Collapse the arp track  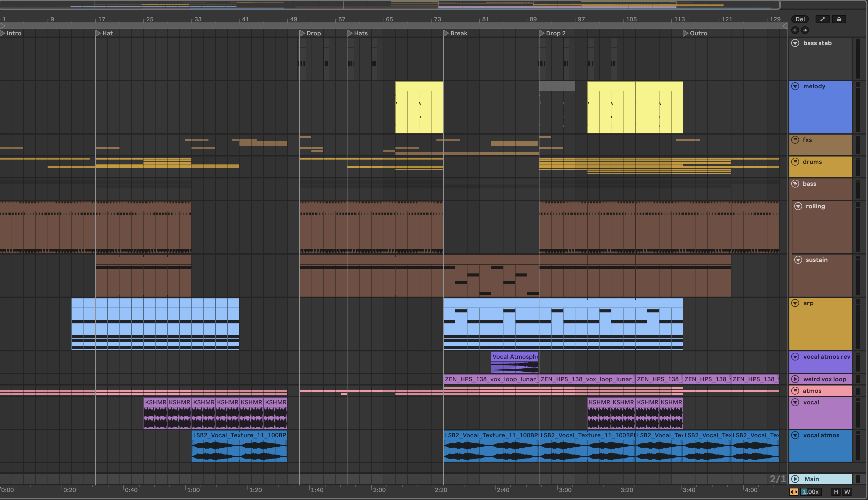tap(795, 303)
